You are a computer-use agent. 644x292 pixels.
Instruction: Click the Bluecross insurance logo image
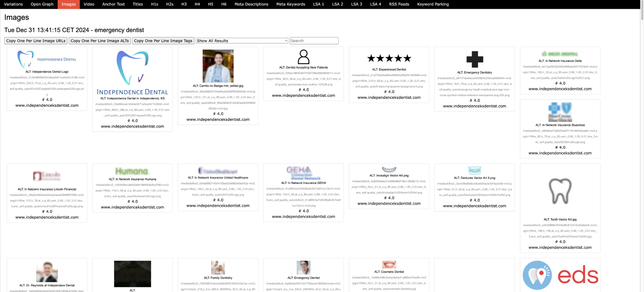click(560, 112)
